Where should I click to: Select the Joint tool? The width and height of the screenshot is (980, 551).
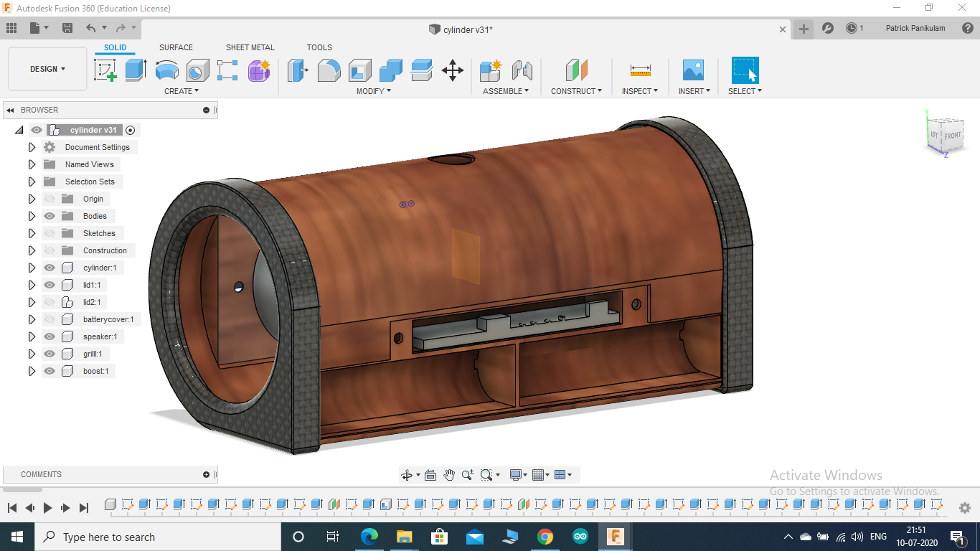coord(522,70)
